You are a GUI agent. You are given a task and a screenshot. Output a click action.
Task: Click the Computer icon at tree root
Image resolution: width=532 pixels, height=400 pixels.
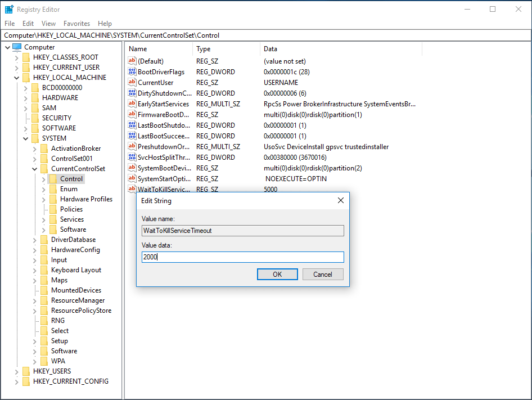coord(17,47)
